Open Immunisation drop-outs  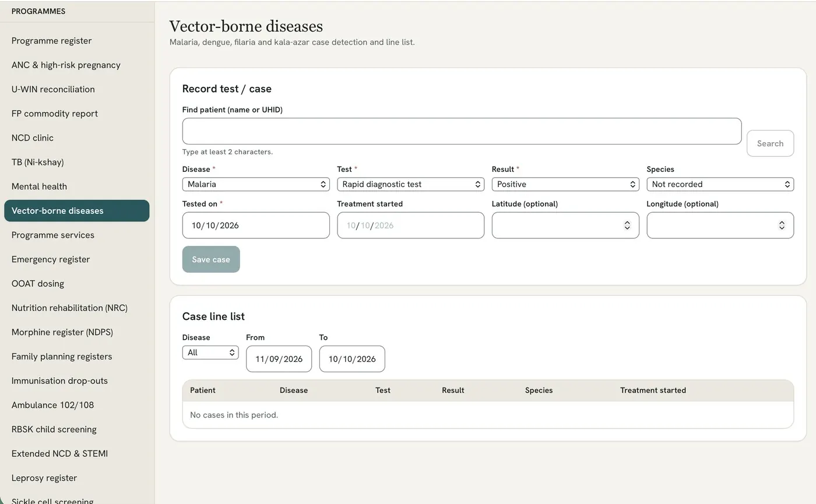click(x=76, y=380)
